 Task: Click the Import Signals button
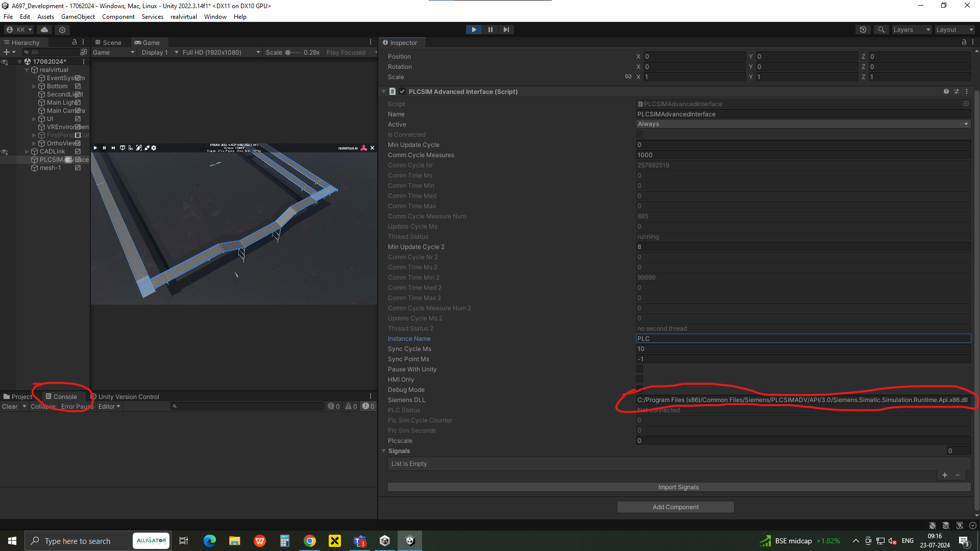[x=679, y=487]
